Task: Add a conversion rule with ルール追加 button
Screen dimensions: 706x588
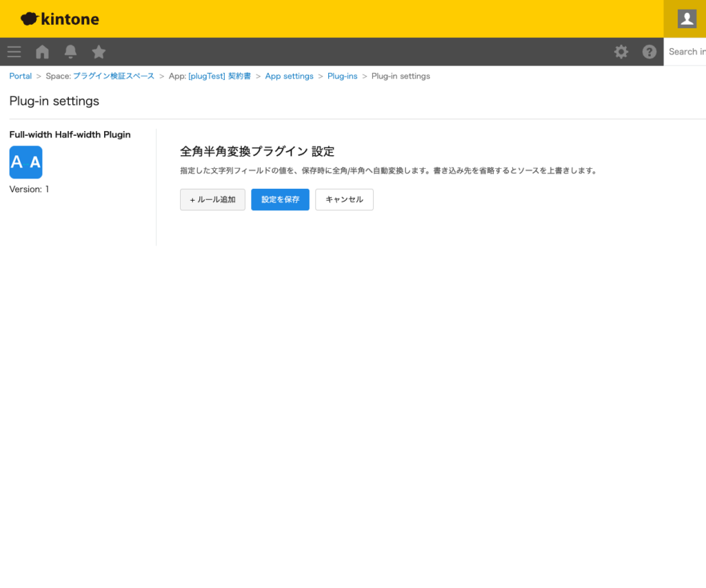Action: pyautogui.click(x=212, y=199)
